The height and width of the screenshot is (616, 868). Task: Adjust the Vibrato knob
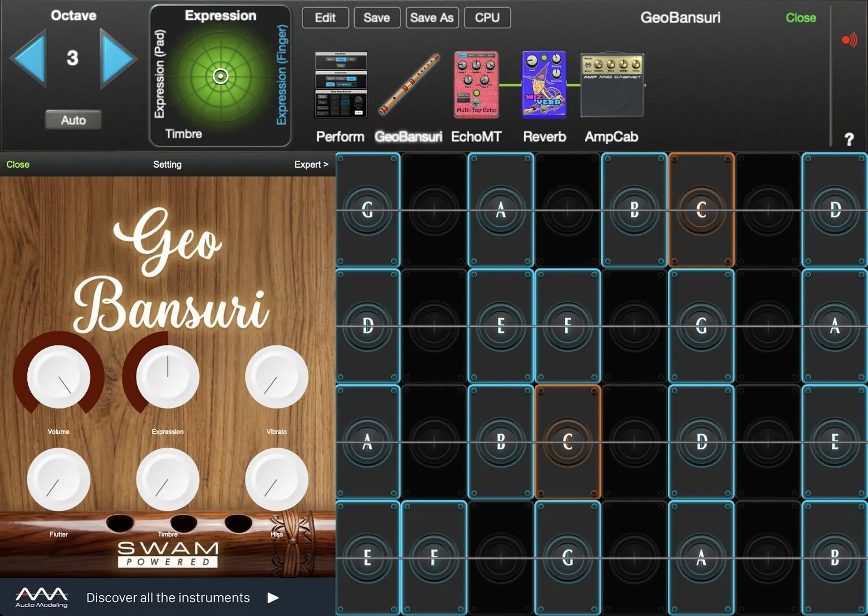click(277, 377)
